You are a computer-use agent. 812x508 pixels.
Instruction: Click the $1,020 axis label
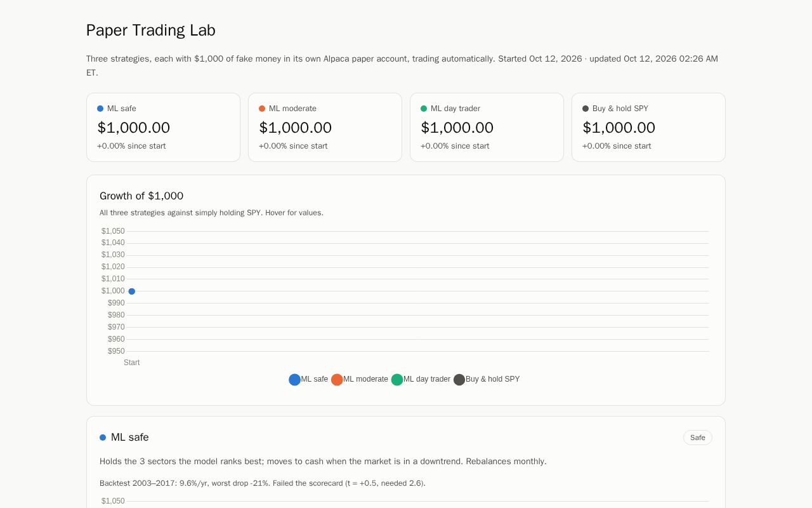point(113,267)
